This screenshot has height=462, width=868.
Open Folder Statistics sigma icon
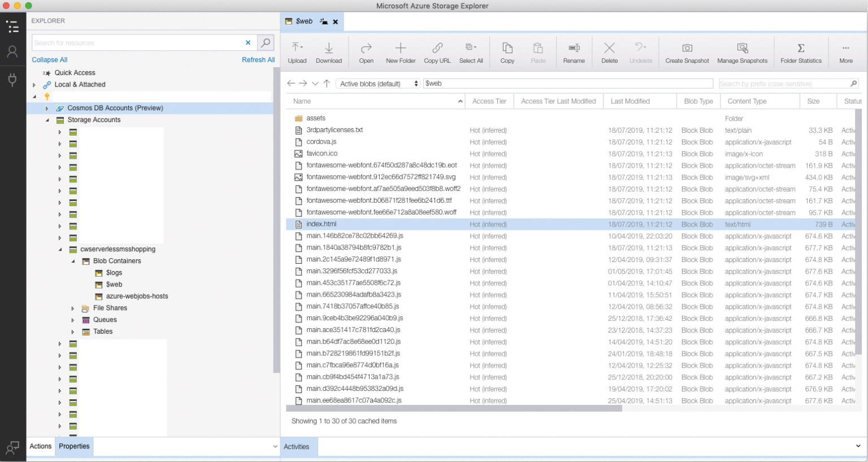click(801, 48)
